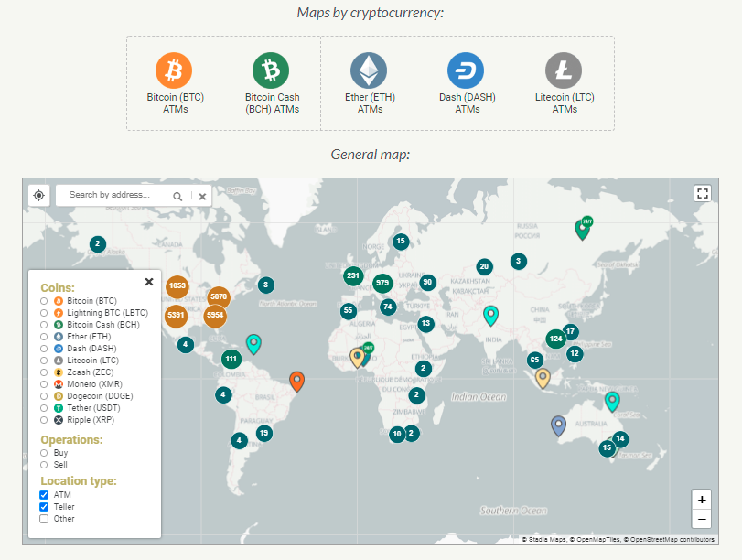The width and height of the screenshot is (742, 560).
Task: Click the green 24/7 pin in Russia
Action: coord(582,229)
